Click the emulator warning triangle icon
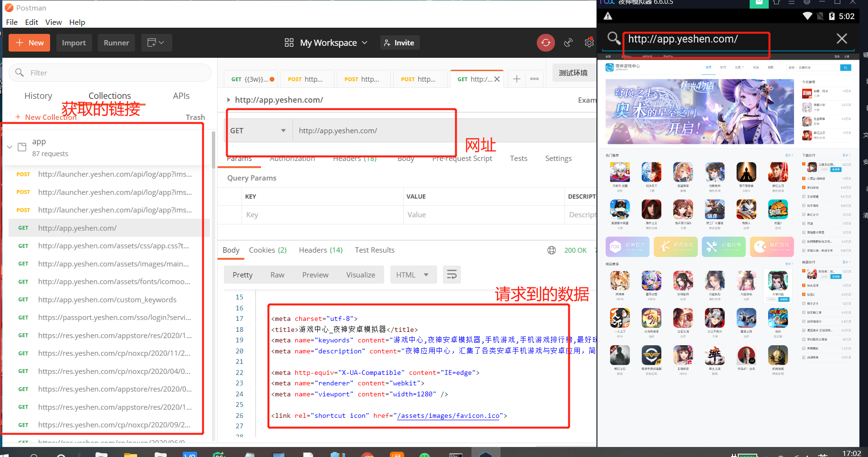Image resolution: width=868 pixels, height=457 pixels. pos(608,16)
